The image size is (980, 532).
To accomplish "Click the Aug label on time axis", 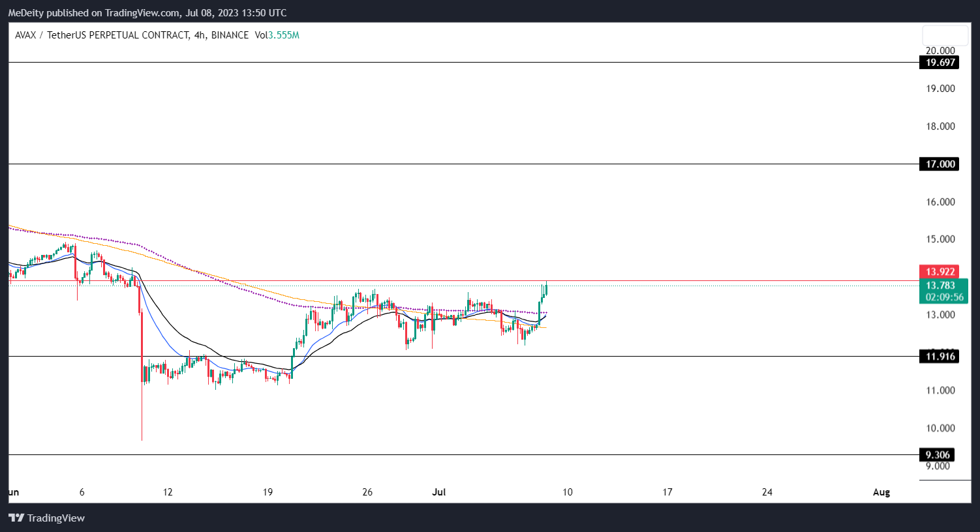I will 881,492.
